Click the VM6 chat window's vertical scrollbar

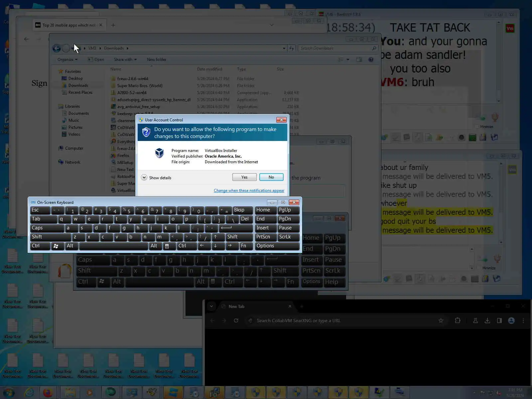tap(498, 62)
